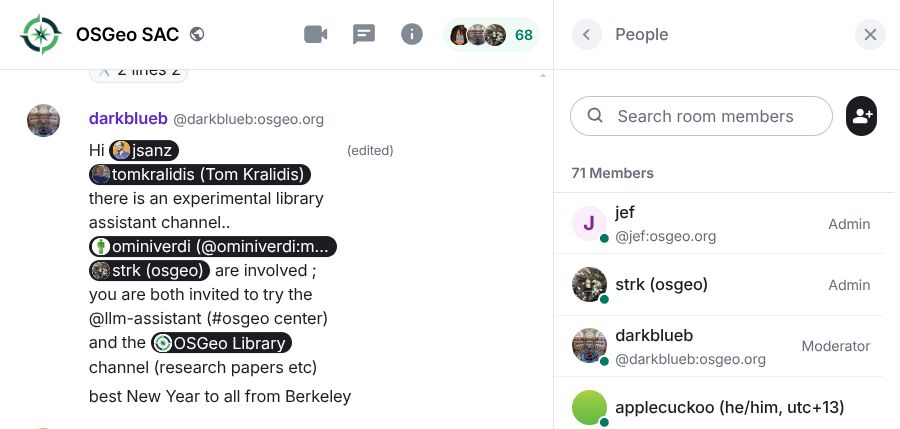The height and width of the screenshot is (429, 900).
Task: Start a video call in the room
Action: pyautogui.click(x=316, y=35)
